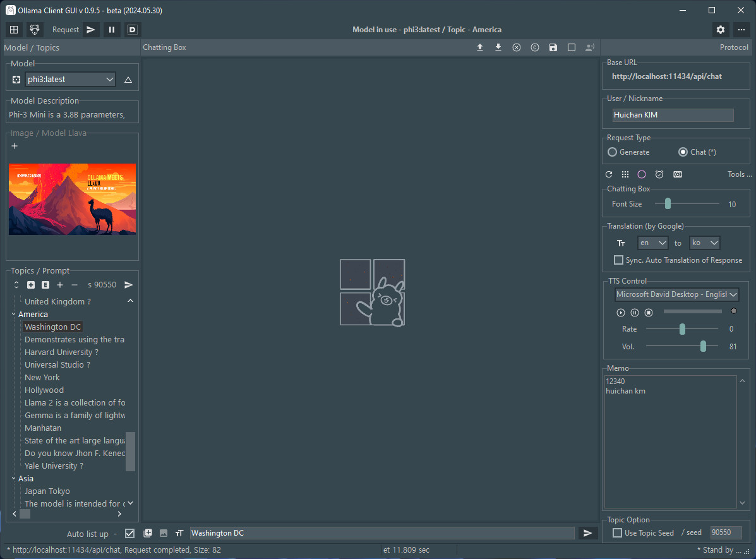Select the Hollywood topic in list
Viewport: 756px width, 559px height.
pyautogui.click(x=44, y=390)
